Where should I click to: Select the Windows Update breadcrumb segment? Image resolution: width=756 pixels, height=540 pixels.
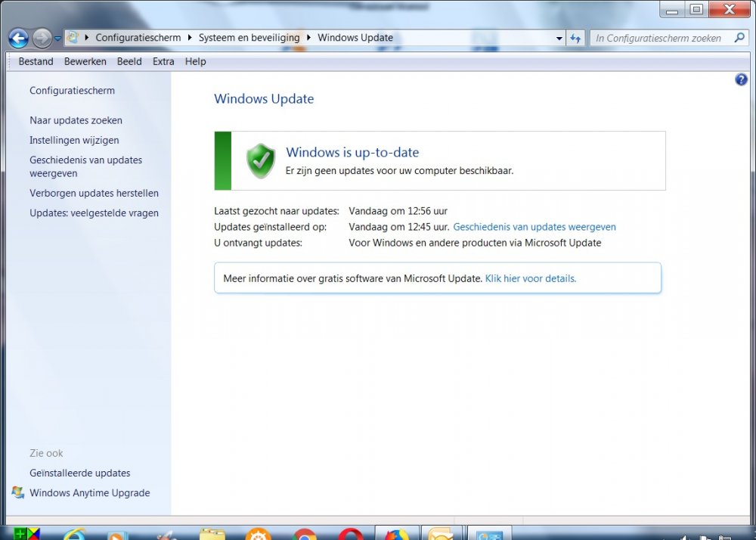pyautogui.click(x=355, y=38)
